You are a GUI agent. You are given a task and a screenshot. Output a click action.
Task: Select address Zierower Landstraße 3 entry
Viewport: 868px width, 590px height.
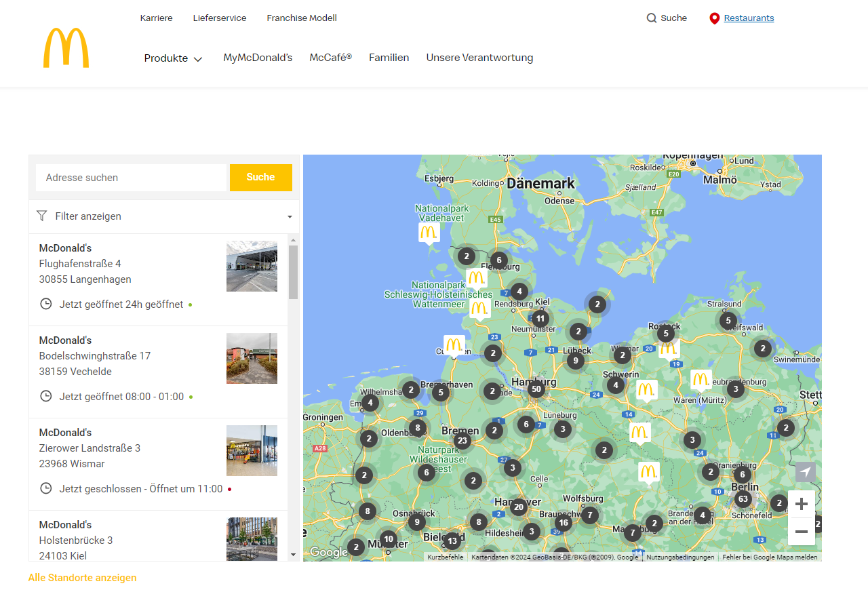click(x=90, y=448)
